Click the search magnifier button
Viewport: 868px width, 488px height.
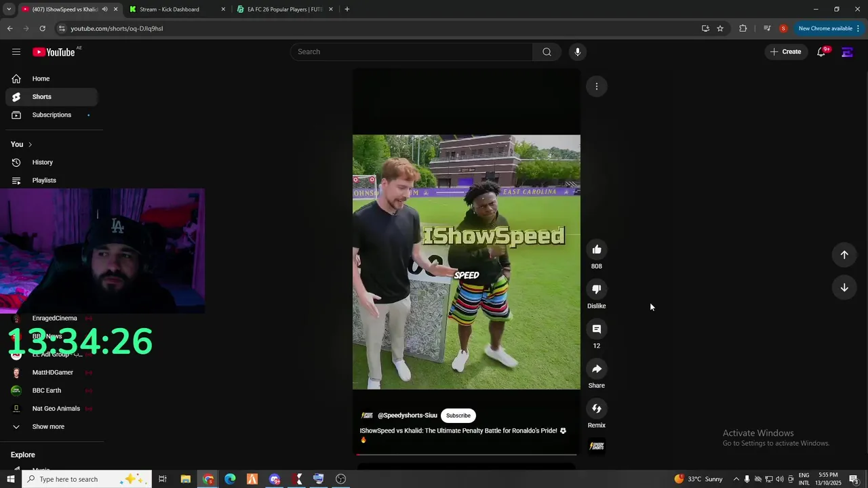[x=547, y=52]
